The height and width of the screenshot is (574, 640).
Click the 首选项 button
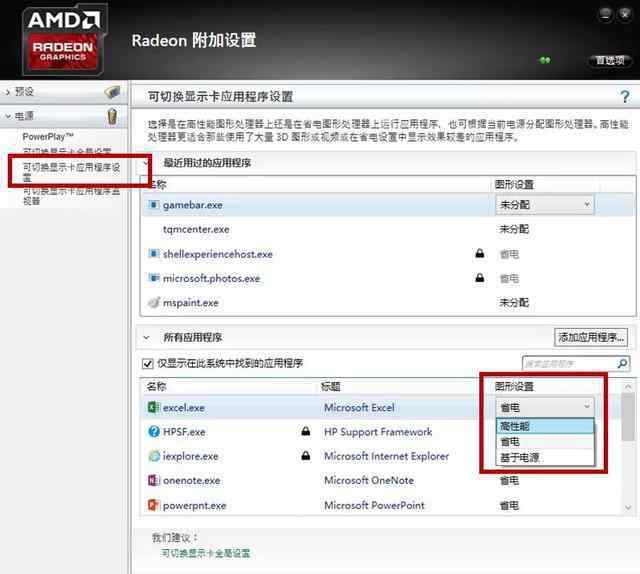coord(610,60)
